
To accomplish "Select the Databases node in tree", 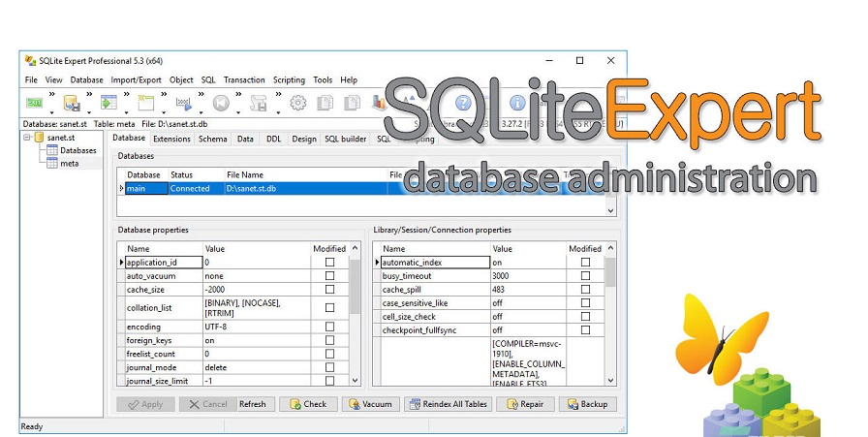I will [x=78, y=150].
